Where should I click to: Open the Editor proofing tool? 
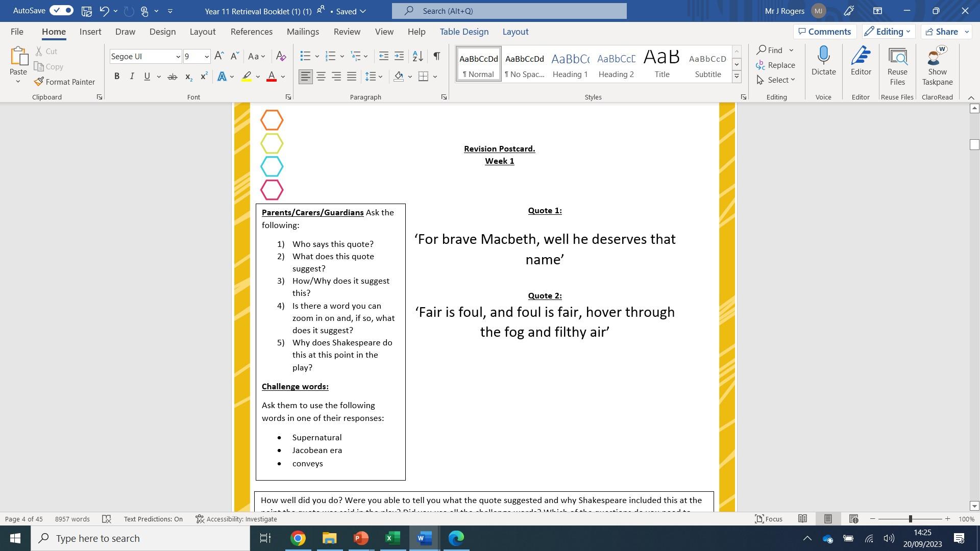(x=861, y=61)
